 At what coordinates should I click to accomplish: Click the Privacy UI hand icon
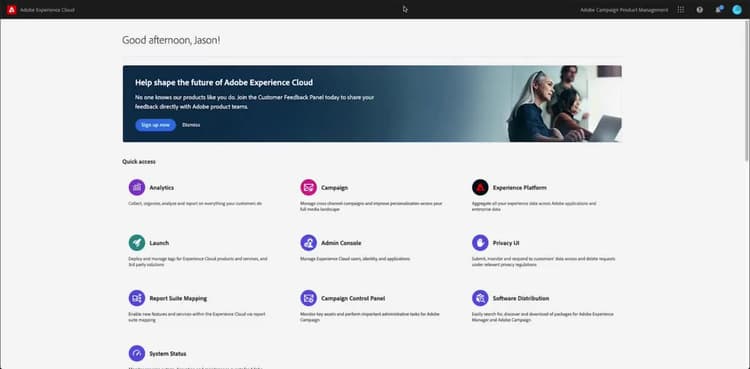pos(480,243)
